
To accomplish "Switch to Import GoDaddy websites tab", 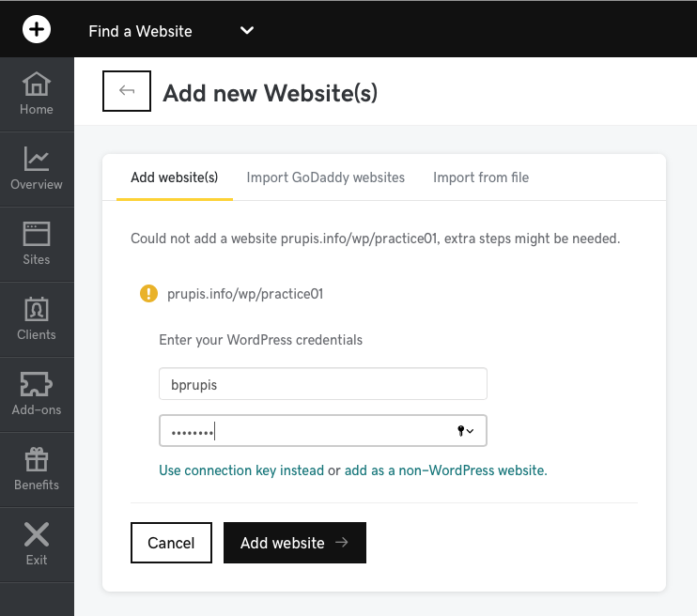I will click(x=326, y=177).
